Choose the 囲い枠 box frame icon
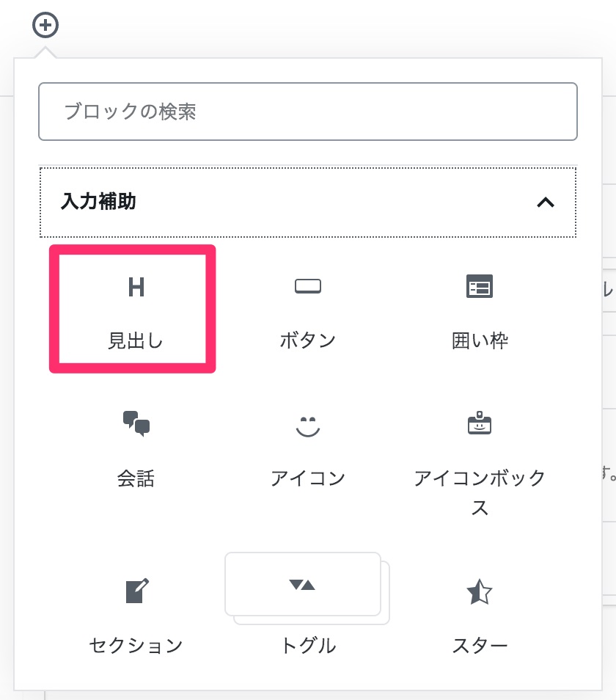The height and width of the screenshot is (700, 616). pyautogui.click(x=480, y=287)
